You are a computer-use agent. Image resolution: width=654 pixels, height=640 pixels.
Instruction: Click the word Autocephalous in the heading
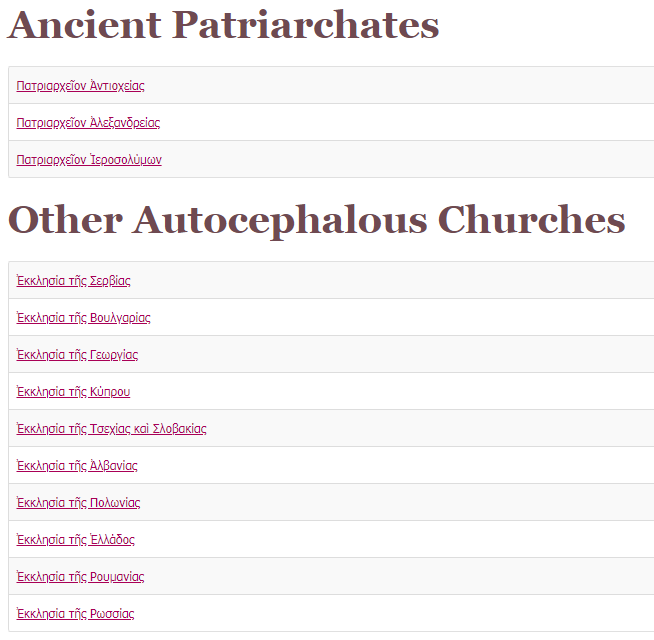(280, 220)
